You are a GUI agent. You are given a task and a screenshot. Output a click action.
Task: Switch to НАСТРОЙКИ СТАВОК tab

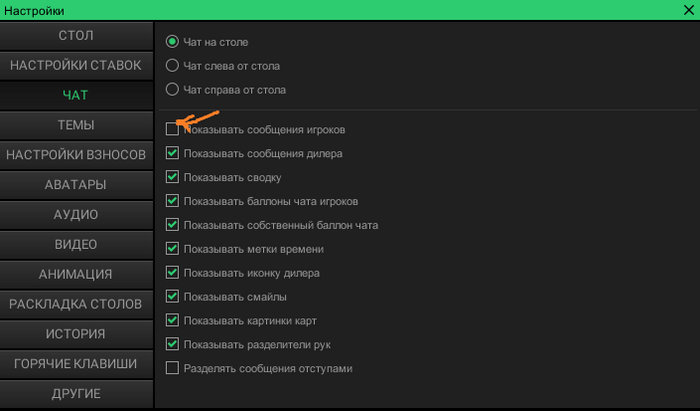(77, 65)
